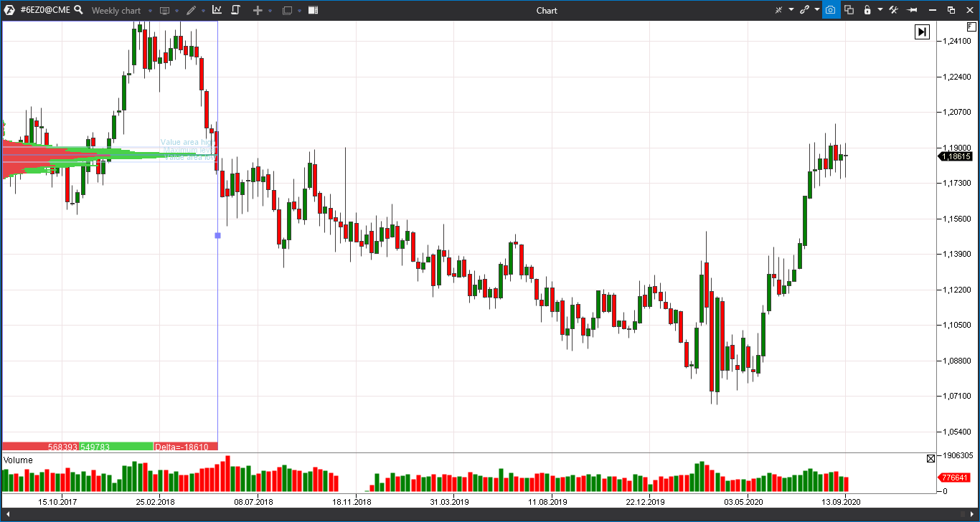
Task: Expand dropdown arrow next to templates icon
Action: (x=176, y=11)
